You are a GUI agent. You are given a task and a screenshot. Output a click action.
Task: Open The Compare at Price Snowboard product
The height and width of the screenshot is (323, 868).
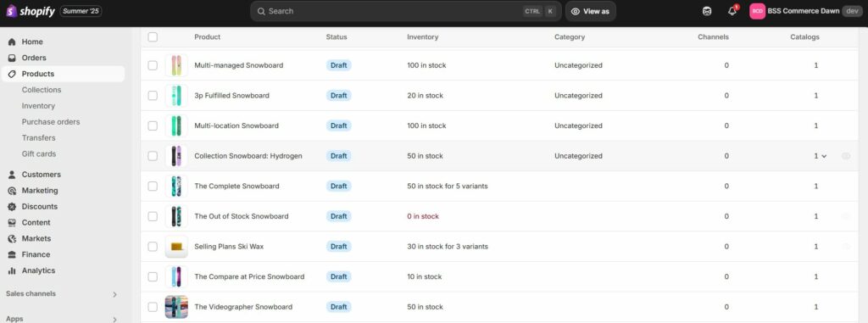(249, 277)
